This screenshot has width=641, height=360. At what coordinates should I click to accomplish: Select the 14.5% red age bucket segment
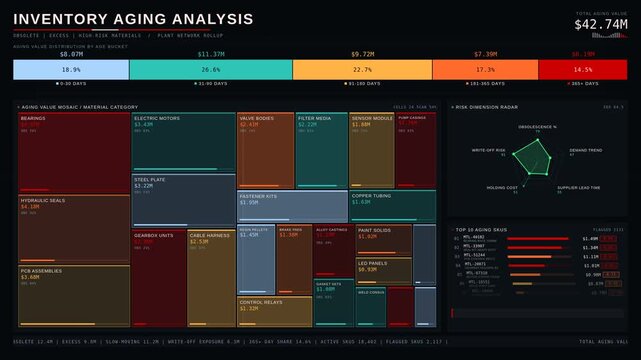tap(583, 70)
